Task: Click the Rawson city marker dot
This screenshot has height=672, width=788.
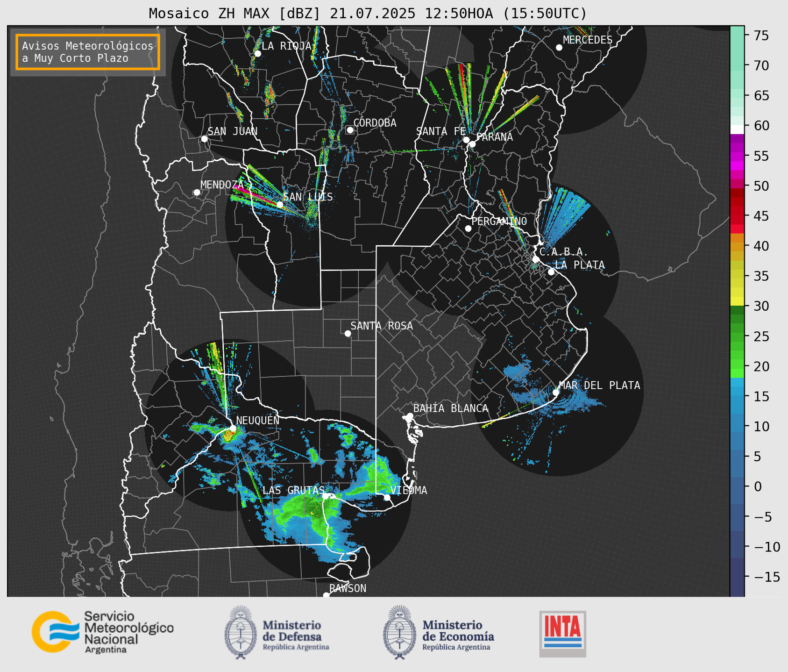Action: point(326,595)
